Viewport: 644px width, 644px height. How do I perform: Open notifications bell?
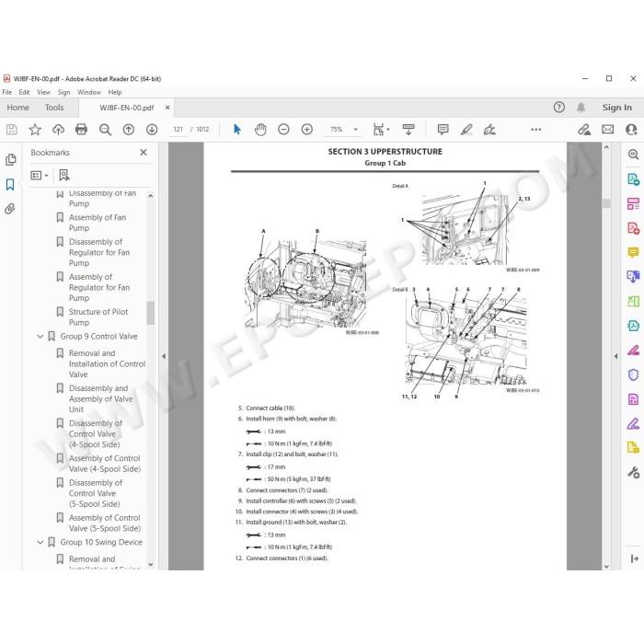(x=581, y=108)
